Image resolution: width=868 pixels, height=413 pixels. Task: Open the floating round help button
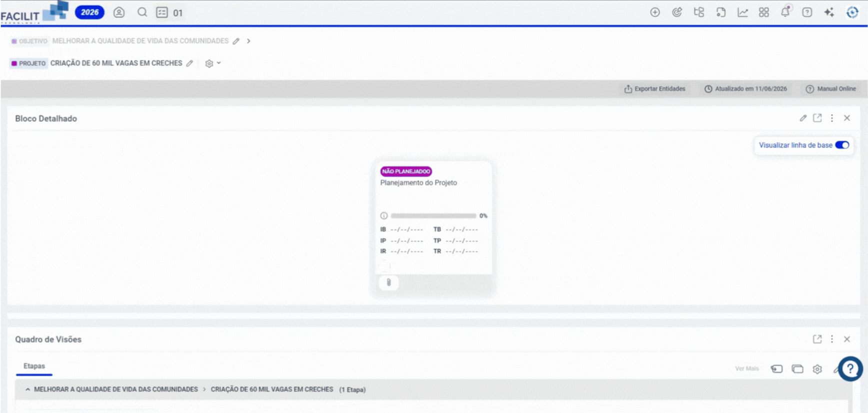850,369
